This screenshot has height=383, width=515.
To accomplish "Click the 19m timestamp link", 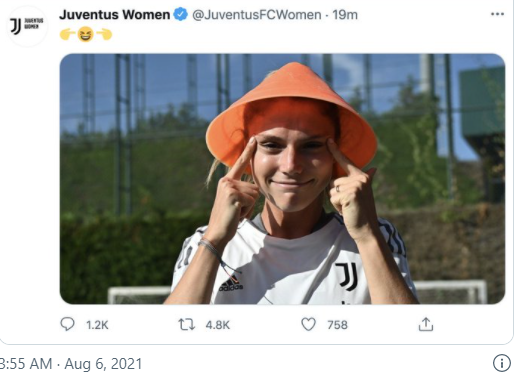I will (345, 15).
